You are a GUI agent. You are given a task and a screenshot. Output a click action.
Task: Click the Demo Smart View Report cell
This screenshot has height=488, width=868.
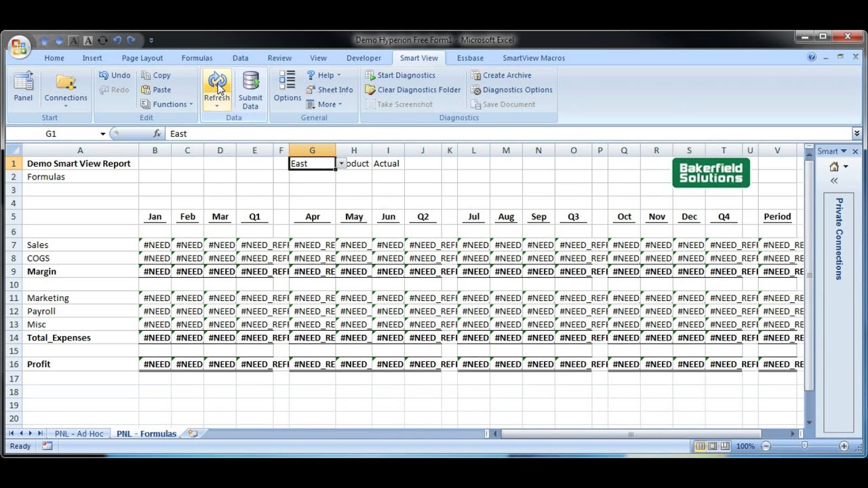click(x=80, y=163)
